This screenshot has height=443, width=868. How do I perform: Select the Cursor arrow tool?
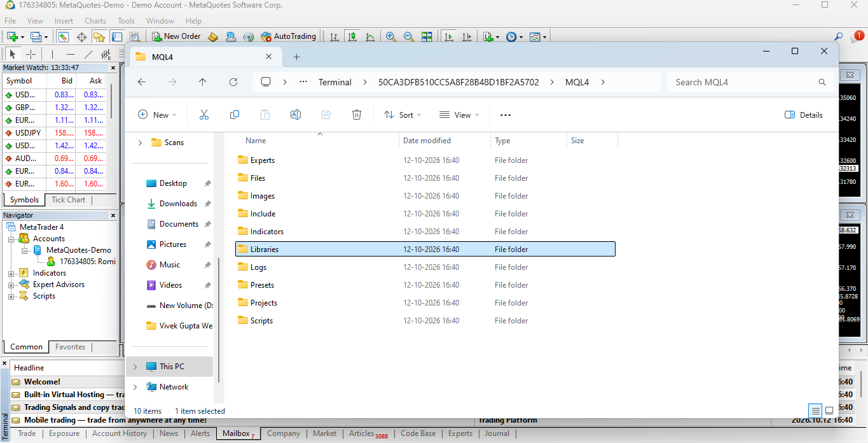click(13, 54)
